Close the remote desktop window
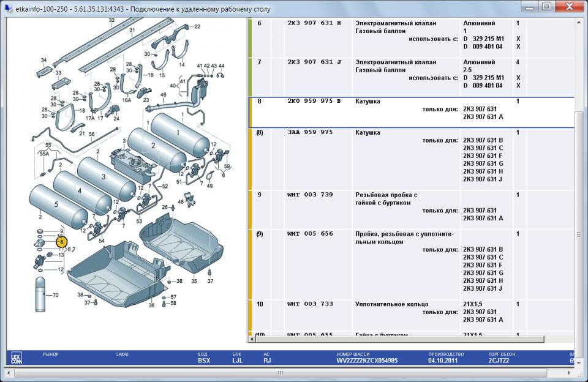Screen dimensions: 588x382 point(570,7)
